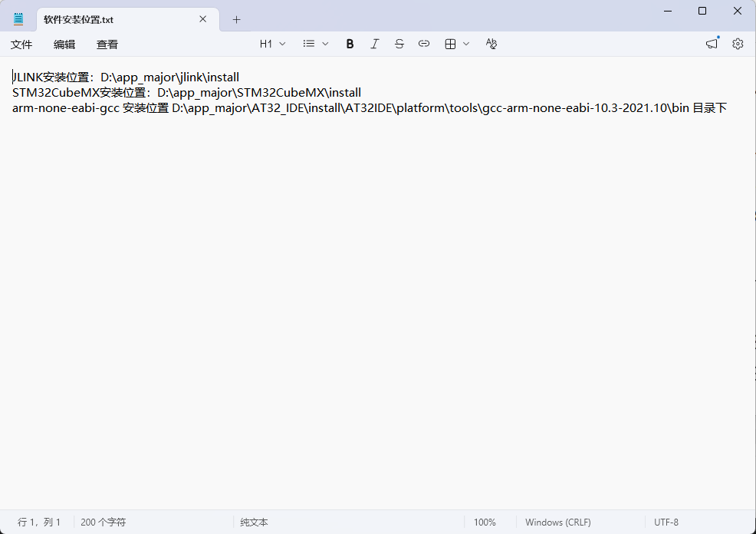
Task: Click the Windows (CRLF) line ending indicator
Action: tap(558, 522)
